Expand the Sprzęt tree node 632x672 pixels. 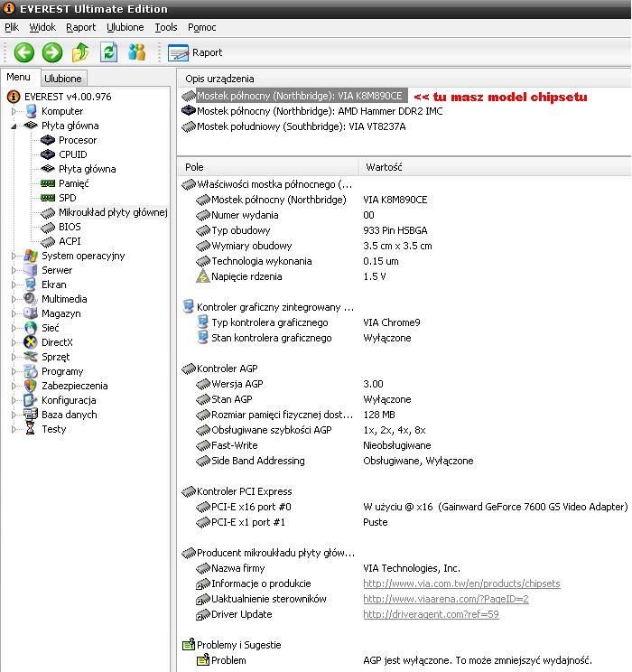[14, 357]
